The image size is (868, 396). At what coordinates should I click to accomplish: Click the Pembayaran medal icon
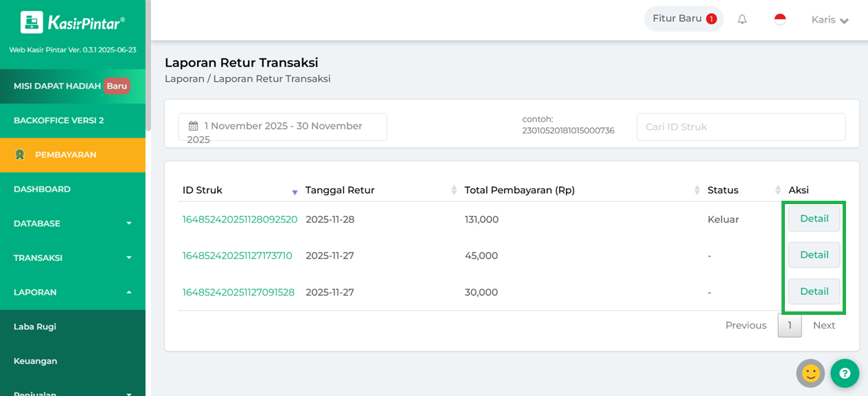pyautogui.click(x=21, y=155)
